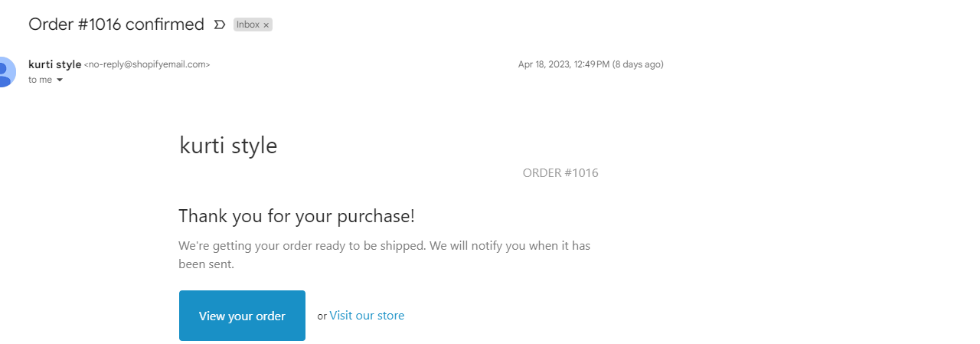Click sender name kurti style in header
The width and height of the screenshot is (980, 344).
pyautogui.click(x=54, y=64)
